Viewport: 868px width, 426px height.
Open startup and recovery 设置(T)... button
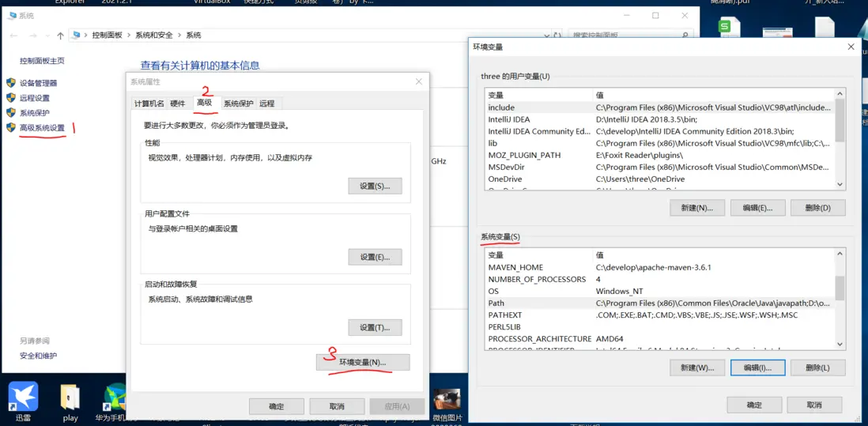375,327
